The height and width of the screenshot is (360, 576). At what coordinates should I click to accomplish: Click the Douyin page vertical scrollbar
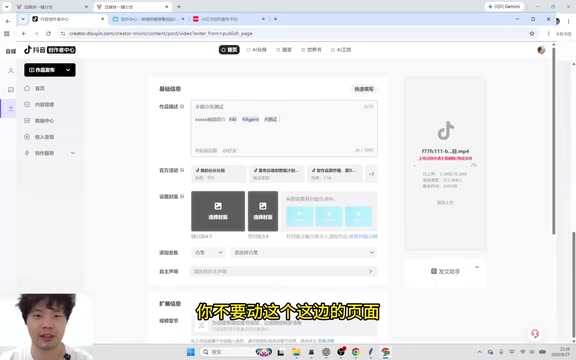pos(554,140)
